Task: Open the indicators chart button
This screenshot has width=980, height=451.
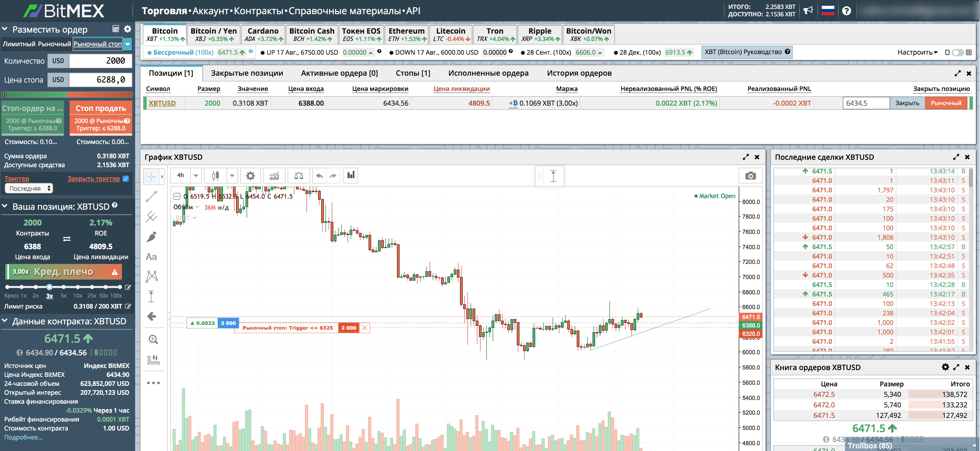Action: 274,176
